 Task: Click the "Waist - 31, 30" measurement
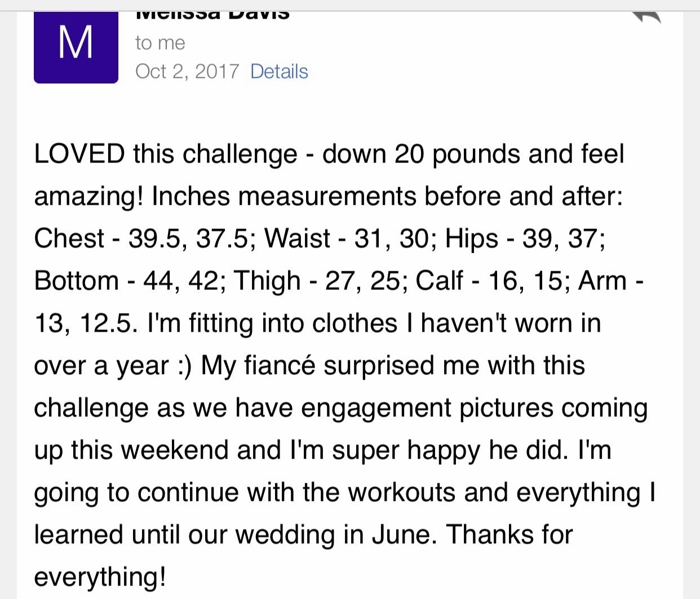tap(349, 239)
